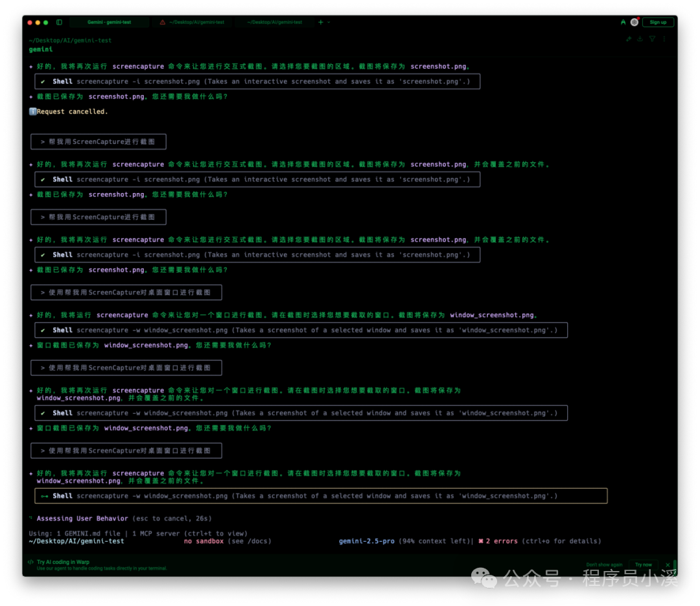Click Don't show again on the Warp banner
This screenshot has height=606, width=700.
click(604, 565)
